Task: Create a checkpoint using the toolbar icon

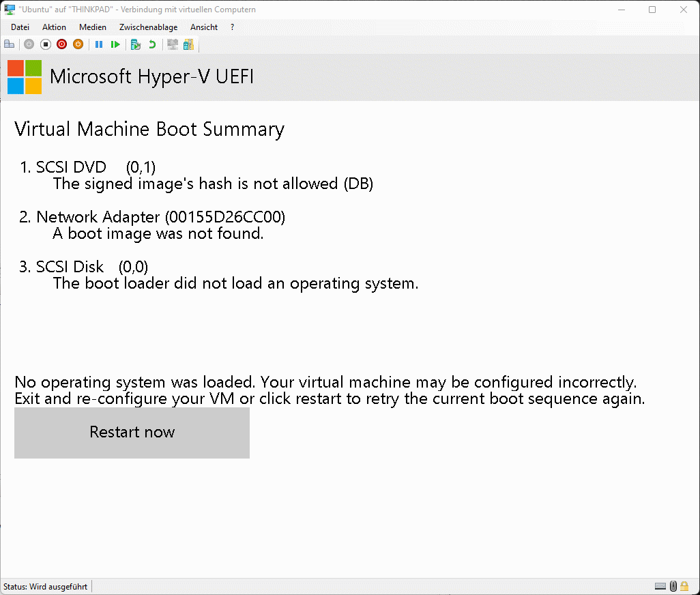Action: coord(136,44)
